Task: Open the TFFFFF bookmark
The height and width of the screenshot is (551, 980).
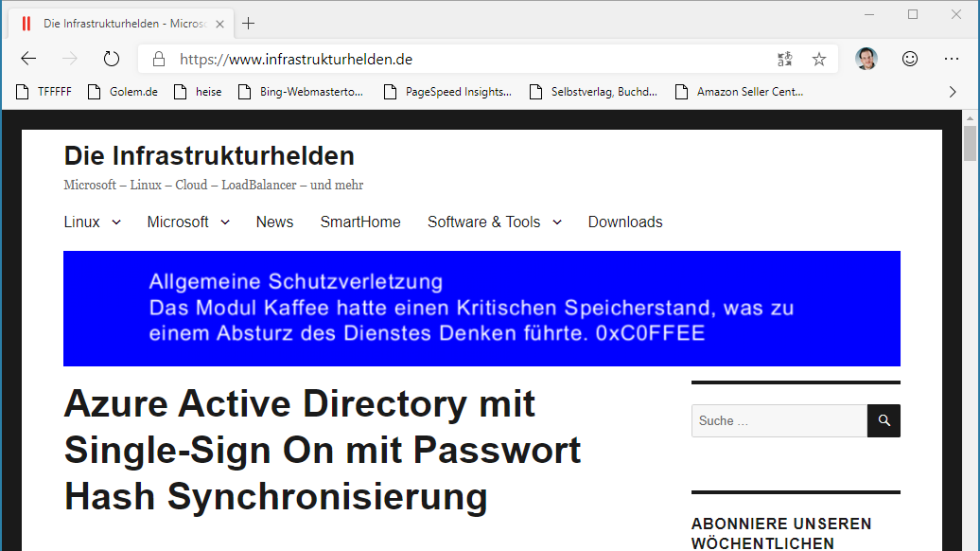Action: (44, 92)
